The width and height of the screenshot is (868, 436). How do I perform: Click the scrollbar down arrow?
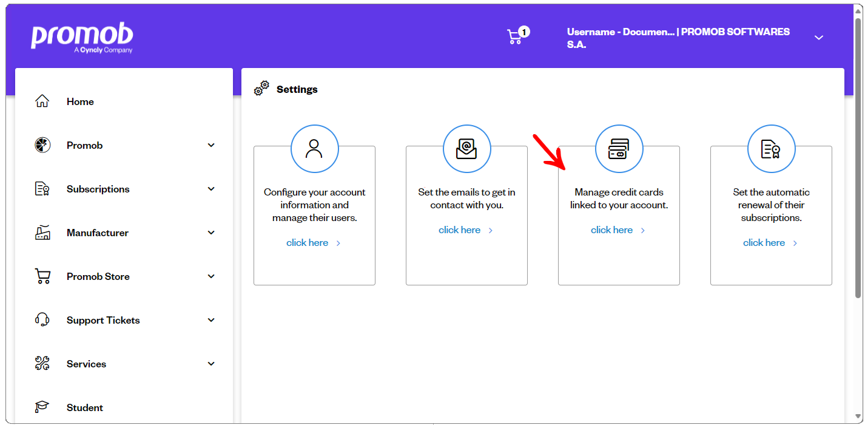[x=858, y=417]
